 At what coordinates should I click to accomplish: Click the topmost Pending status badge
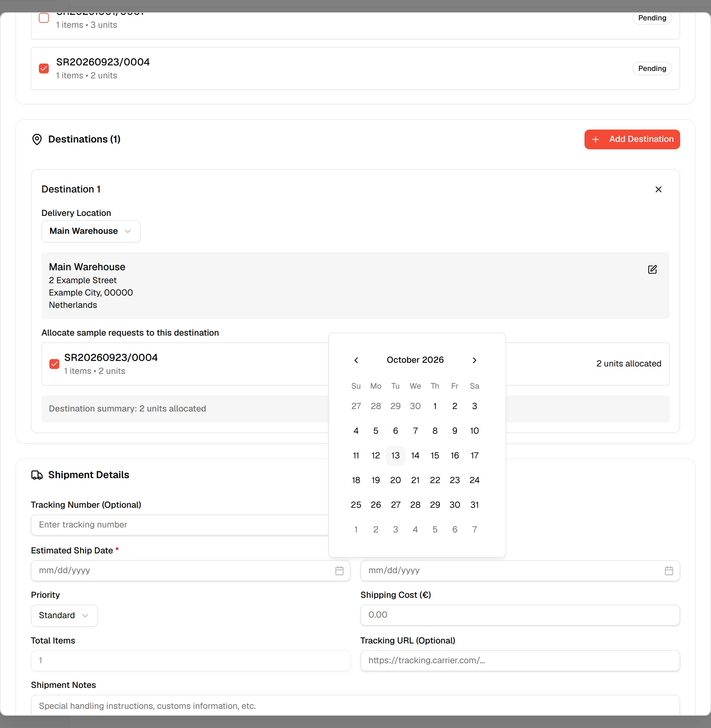point(652,18)
